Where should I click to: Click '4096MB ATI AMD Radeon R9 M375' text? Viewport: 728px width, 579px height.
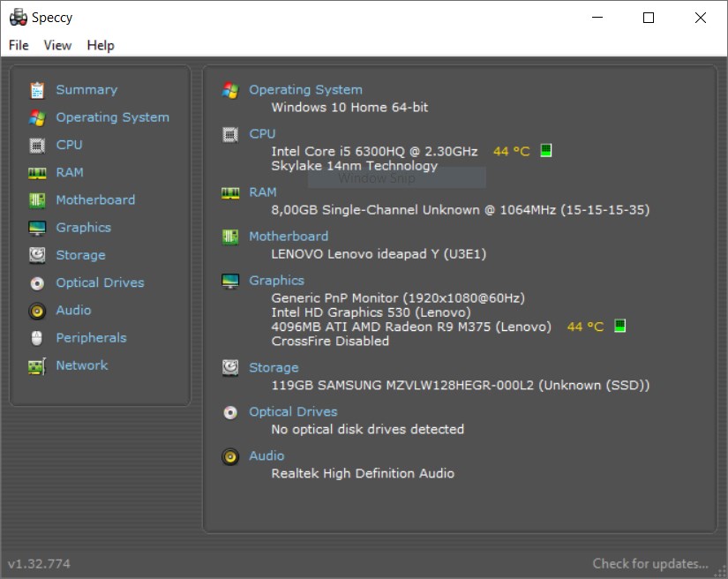(x=380, y=327)
